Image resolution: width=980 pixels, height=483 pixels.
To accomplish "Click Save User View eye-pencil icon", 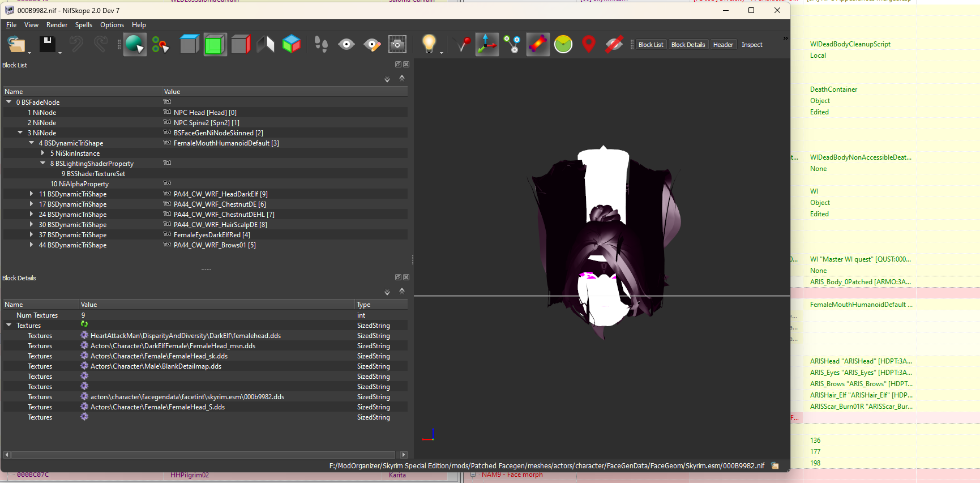I will (x=371, y=44).
